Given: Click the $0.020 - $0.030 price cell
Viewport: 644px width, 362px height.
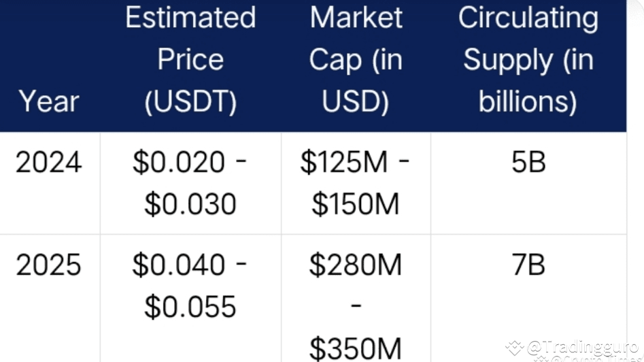Looking at the screenshot, I should 190,183.
